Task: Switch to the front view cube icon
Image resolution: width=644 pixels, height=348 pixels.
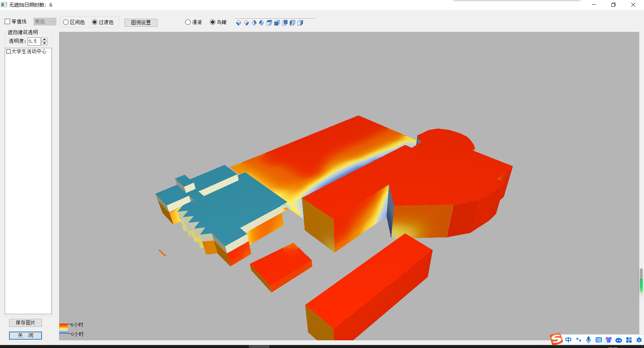Action: [x=277, y=23]
